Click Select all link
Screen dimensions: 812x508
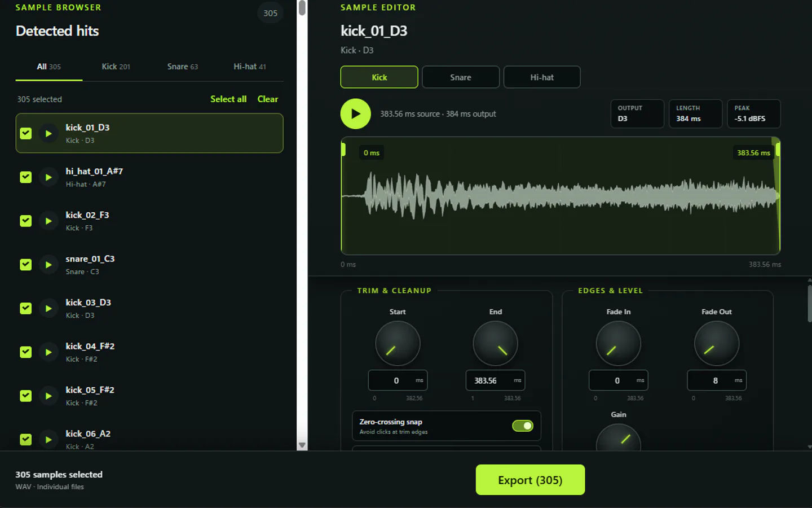pyautogui.click(x=228, y=99)
